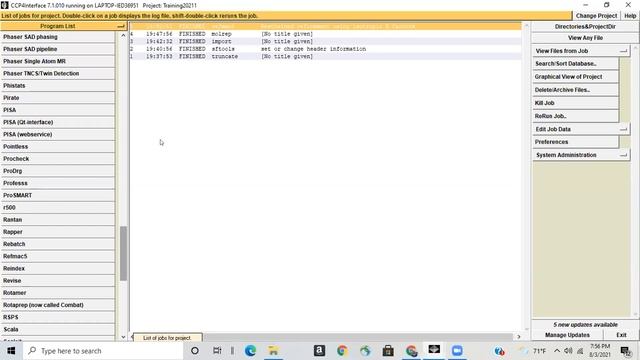Click the taskbar clock and date
The height and width of the screenshot is (360, 640).
pyautogui.click(x=600, y=351)
